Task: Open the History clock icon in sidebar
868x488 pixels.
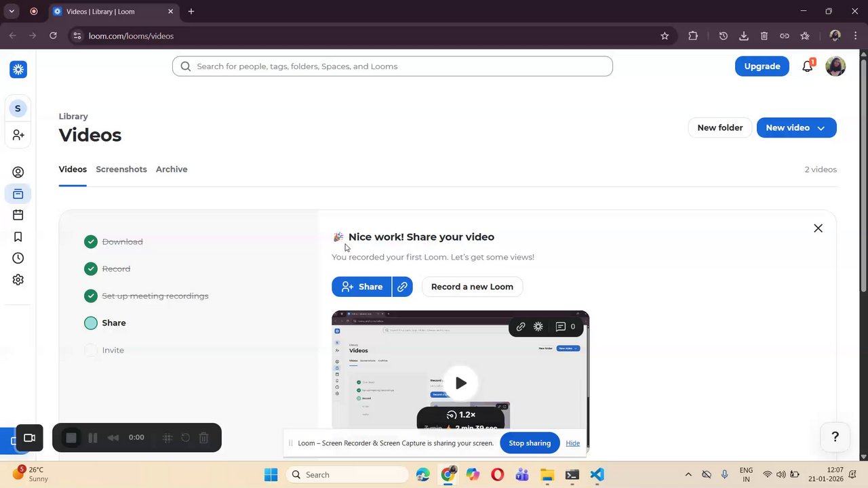Action: click(x=18, y=258)
